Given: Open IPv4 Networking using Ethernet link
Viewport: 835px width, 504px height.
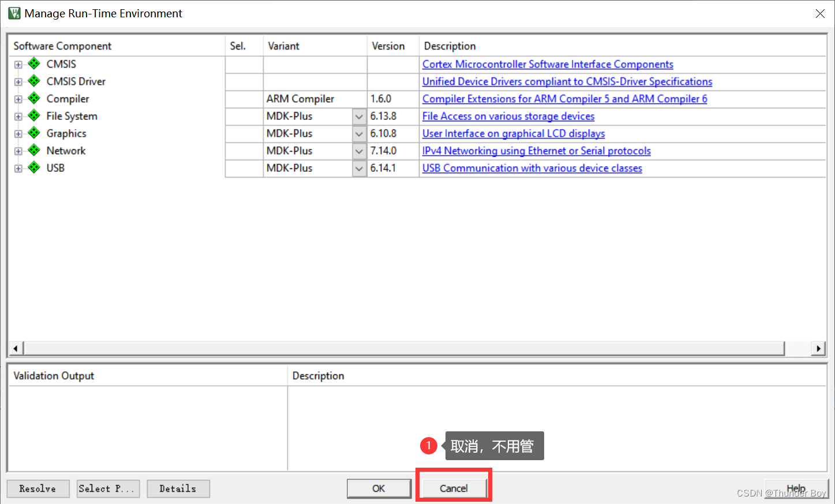Looking at the screenshot, I should point(537,151).
